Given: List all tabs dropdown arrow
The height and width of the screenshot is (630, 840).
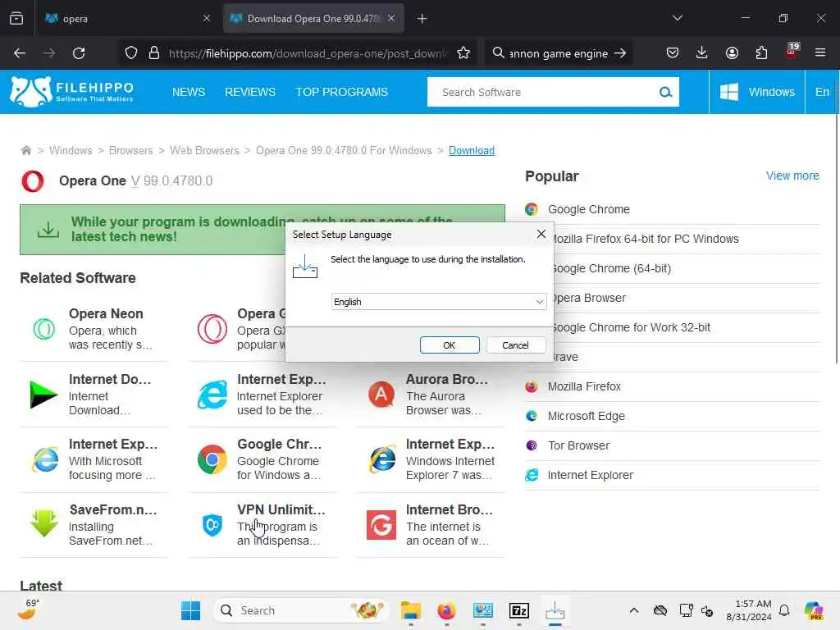Looking at the screenshot, I should pyautogui.click(x=677, y=18).
